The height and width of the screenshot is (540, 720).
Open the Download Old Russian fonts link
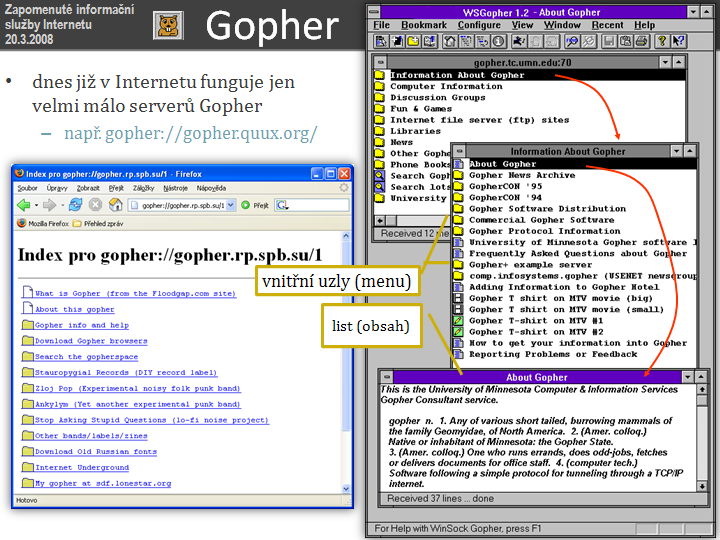96,451
